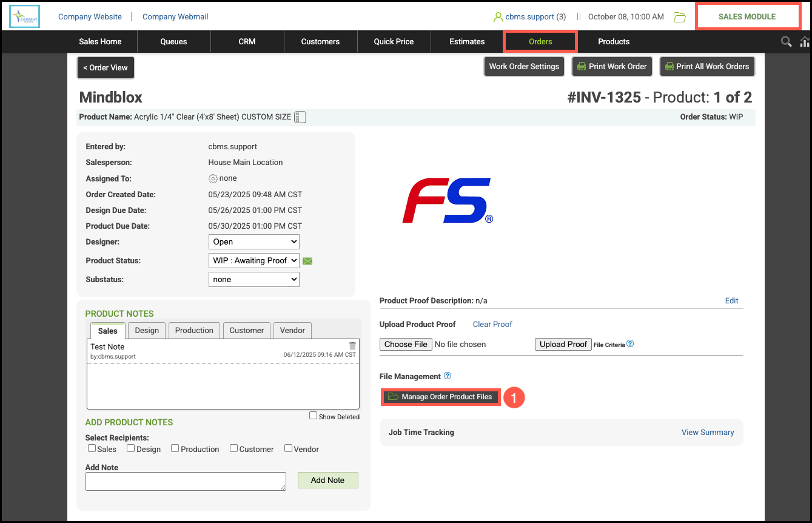Open the green folder icon near date
This screenshot has width=812, height=523.
point(680,17)
